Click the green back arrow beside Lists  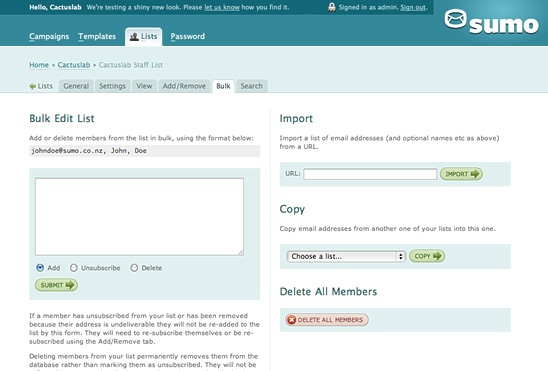tap(33, 86)
